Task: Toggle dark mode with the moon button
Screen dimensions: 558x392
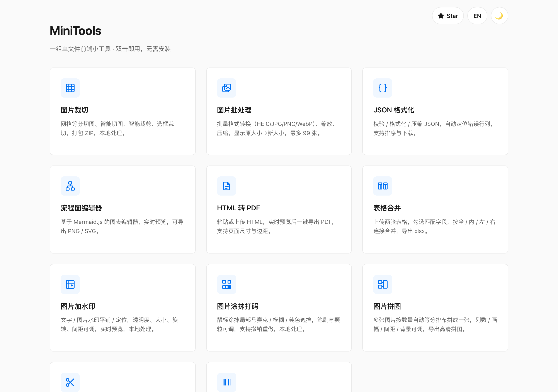Action: click(x=499, y=16)
